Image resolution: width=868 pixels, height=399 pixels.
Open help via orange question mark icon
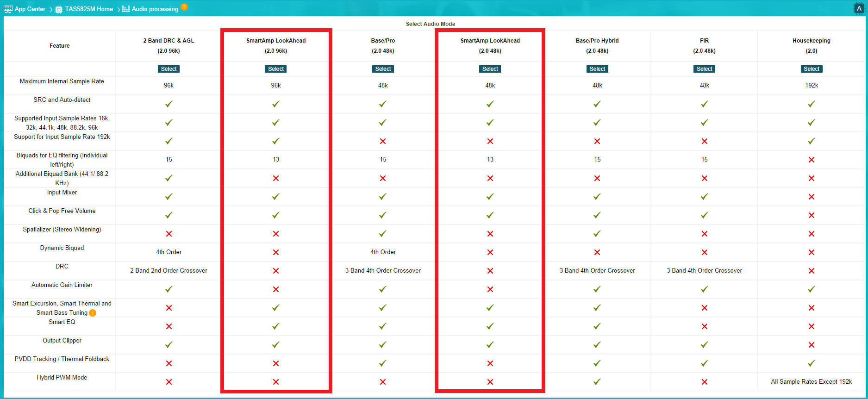[x=184, y=7]
